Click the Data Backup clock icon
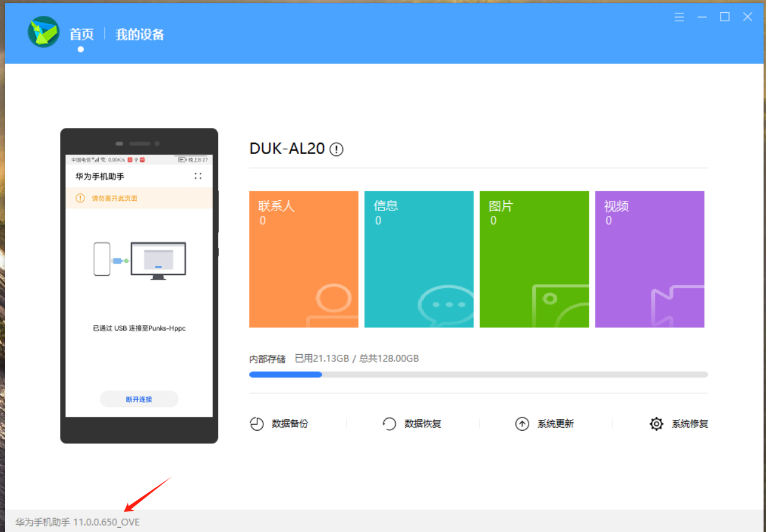 [x=257, y=424]
